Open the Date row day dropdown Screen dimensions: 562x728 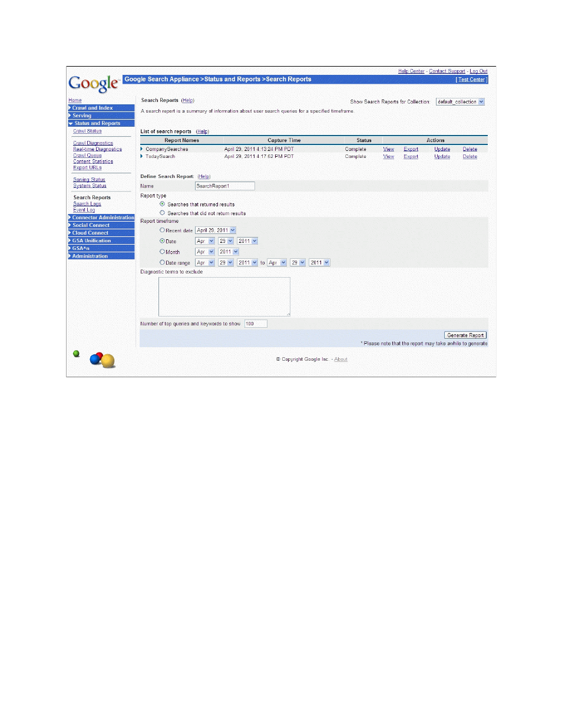pos(226,241)
